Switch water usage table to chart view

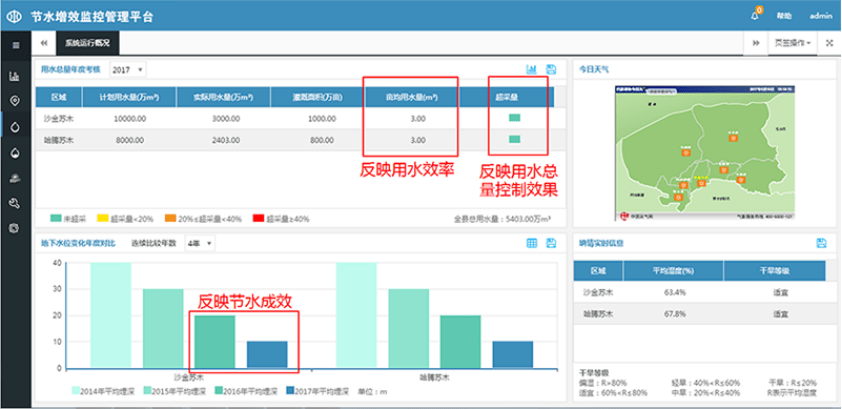(x=532, y=70)
